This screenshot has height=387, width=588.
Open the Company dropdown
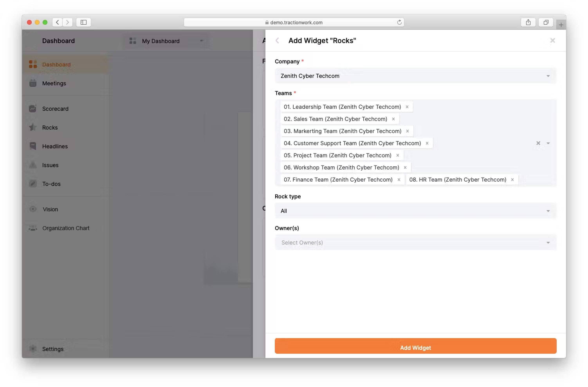click(x=415, y=76)
